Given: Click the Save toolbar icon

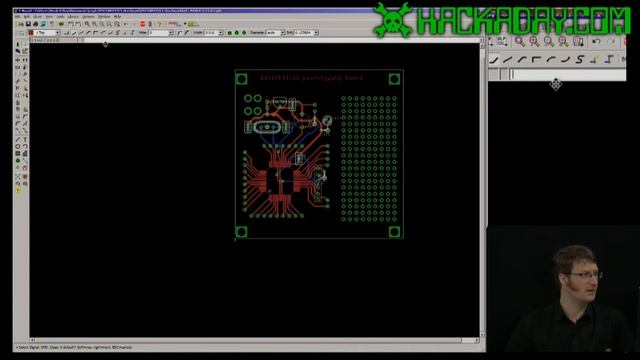Looking at the screenshot, I should tap(28, 24).
